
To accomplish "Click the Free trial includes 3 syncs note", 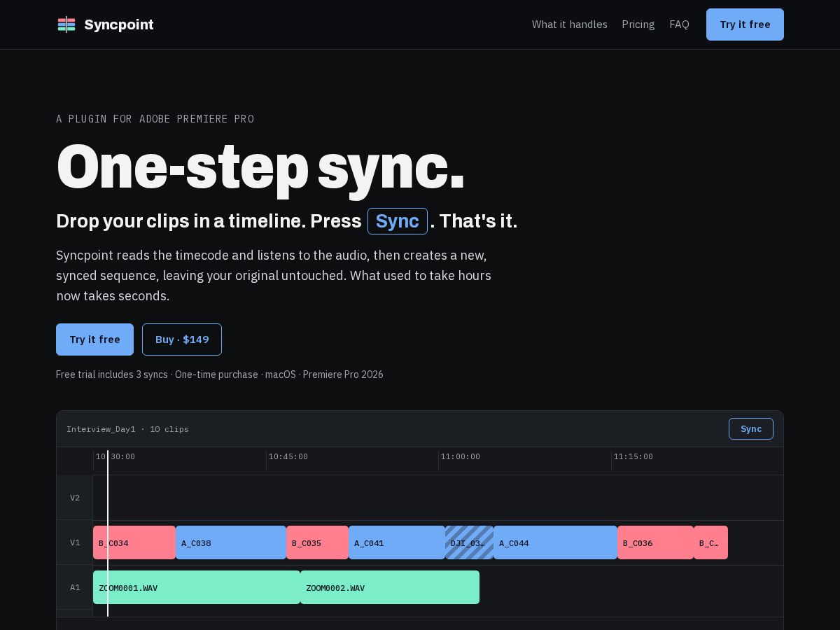I will [x=220, y=374].
